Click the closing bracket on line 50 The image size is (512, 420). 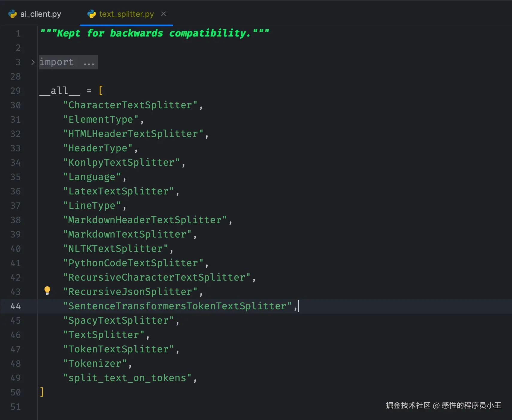tap(42, 392)
